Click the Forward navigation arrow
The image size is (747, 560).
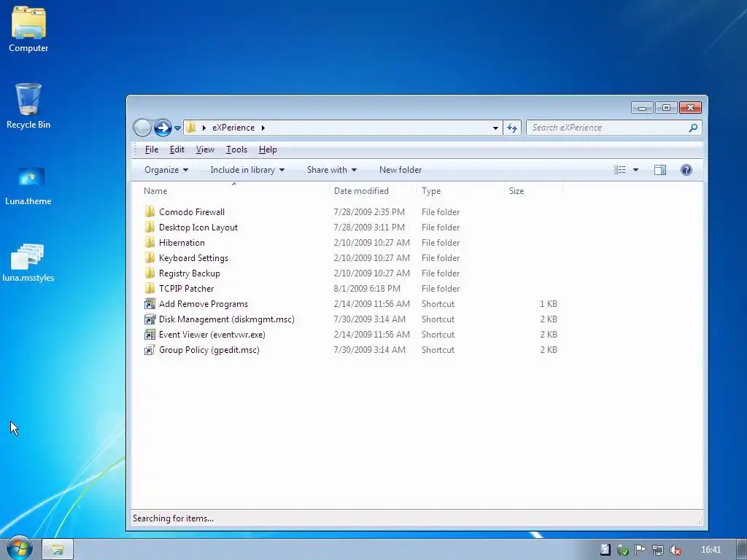point(163,128)
